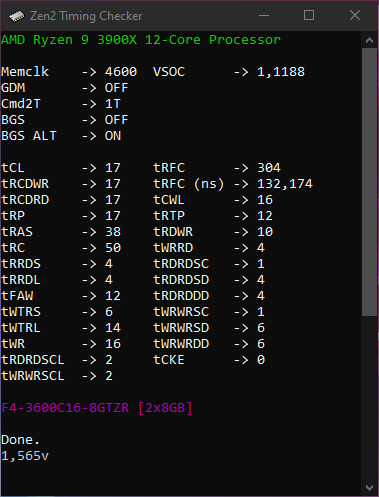Click the Done. status line
This screenshot has width=379, height=497.
pyautogui.click(x=21, y=440)
